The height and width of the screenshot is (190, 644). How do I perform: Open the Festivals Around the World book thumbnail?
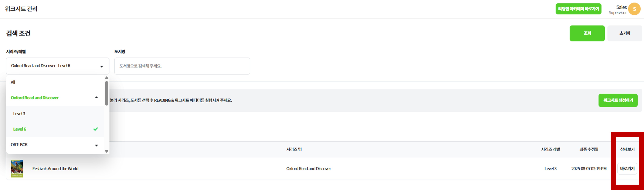point(17,169)
